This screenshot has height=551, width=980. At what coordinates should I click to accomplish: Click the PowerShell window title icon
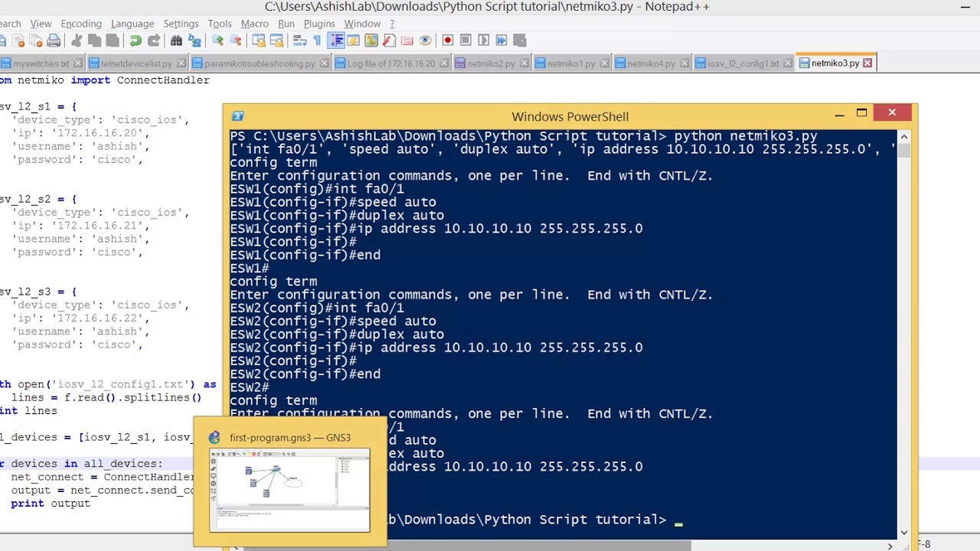[237, 116]
